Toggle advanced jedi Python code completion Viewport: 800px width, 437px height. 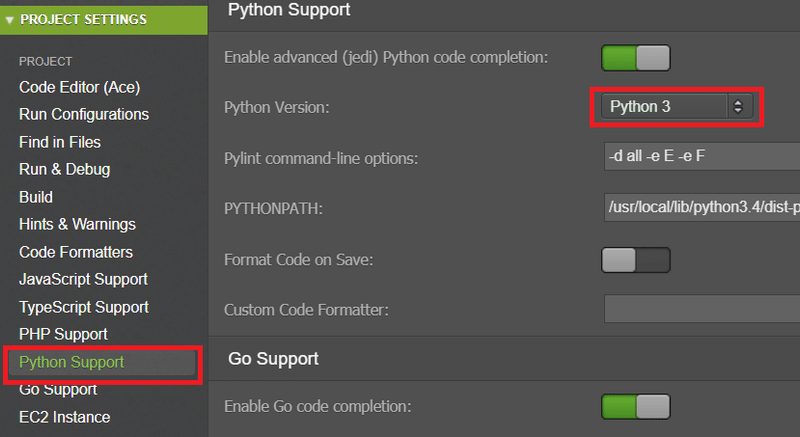[x=635, y=57]
